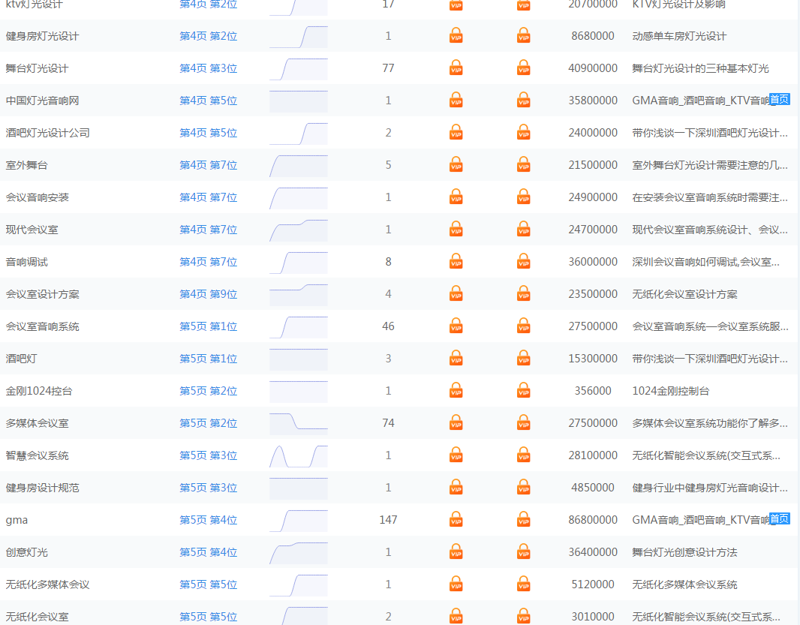This screenshot has height=625, width=800.
Task: View the trend chart for 智慧会议系统
Action: click(x=298, y=455)
